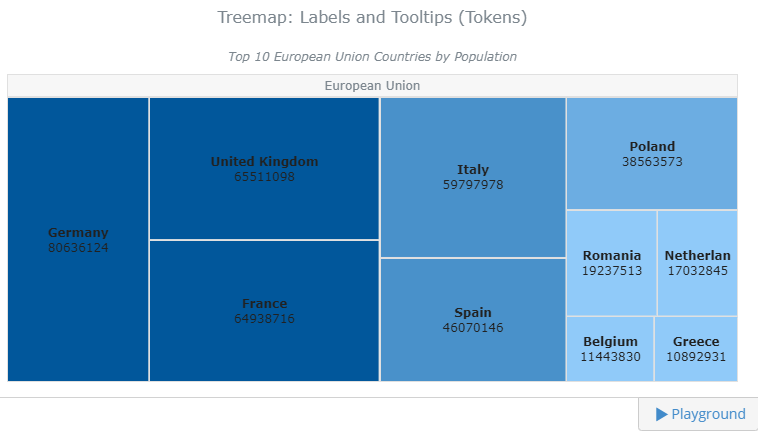Screen dimensions: 758x432
Task: Click the Romania tile
Action: (x=612, y=263)
